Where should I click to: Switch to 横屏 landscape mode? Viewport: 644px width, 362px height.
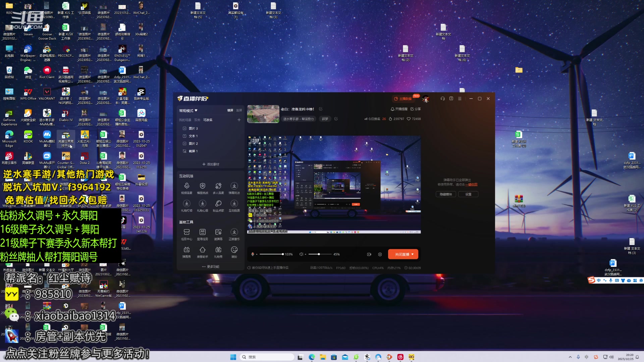pyautogui.click(x=230, y=110)
